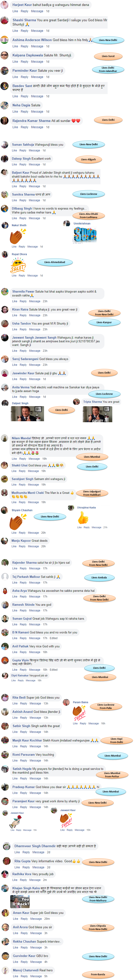Reply to Rajendra Kumar Sharma's comment
This screenshot has width=134, height=980.
24,127
